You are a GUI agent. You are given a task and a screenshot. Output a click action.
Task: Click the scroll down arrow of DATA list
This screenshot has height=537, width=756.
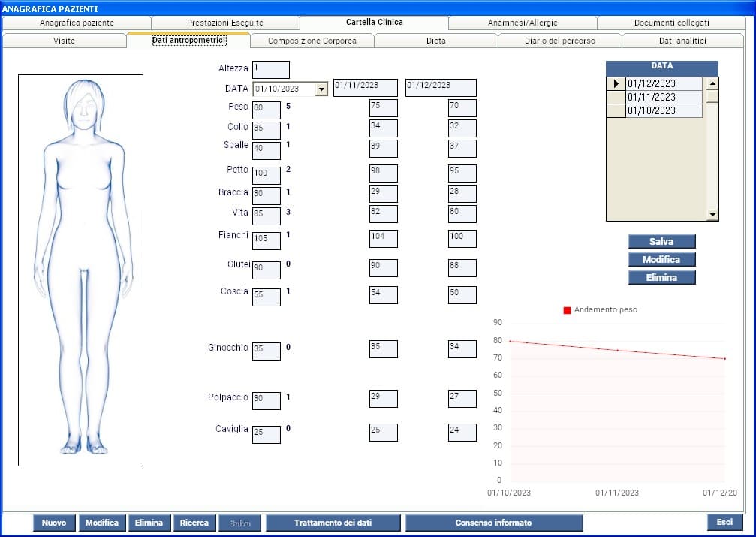click(712, 215)
